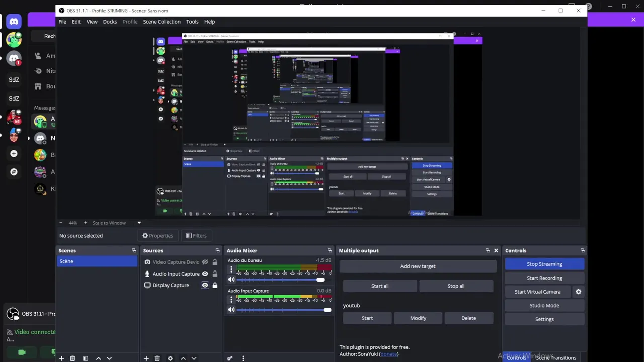The width and height of the screenshot is (644, 362).
Task: Click Add new target
Action: [x=418, y=266]
